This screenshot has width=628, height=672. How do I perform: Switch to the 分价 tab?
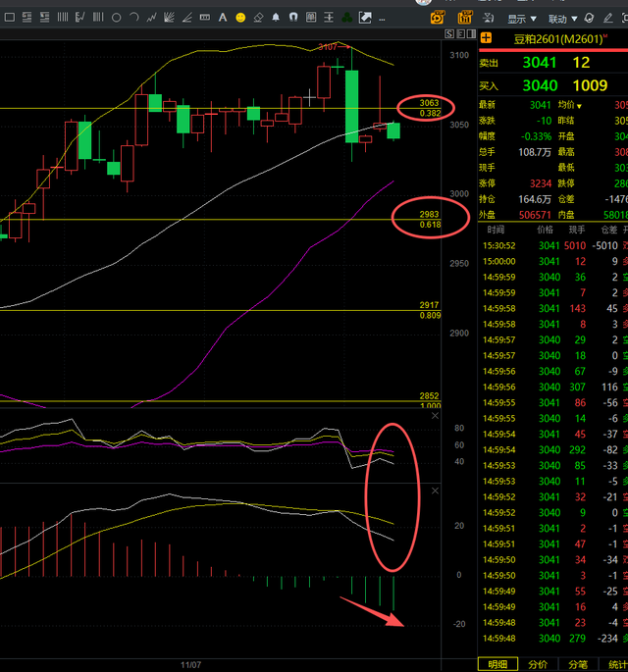tap(538, 664)
